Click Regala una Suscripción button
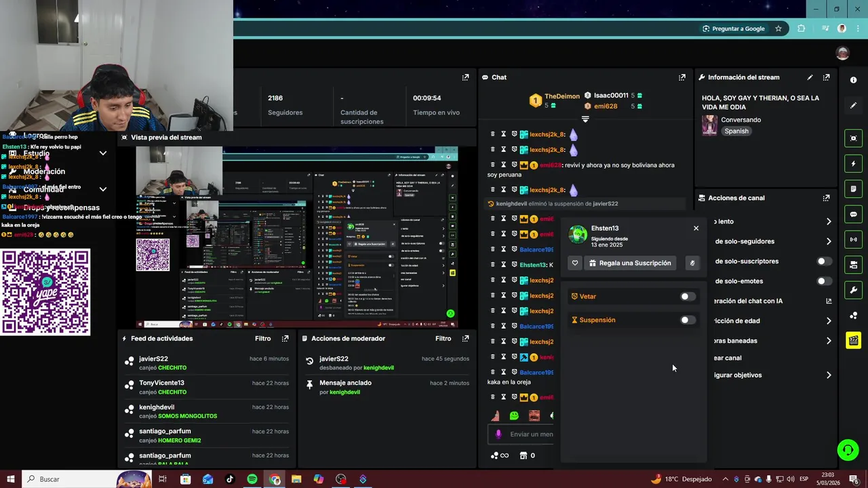The image size is (868, 488). pos(630,263)
